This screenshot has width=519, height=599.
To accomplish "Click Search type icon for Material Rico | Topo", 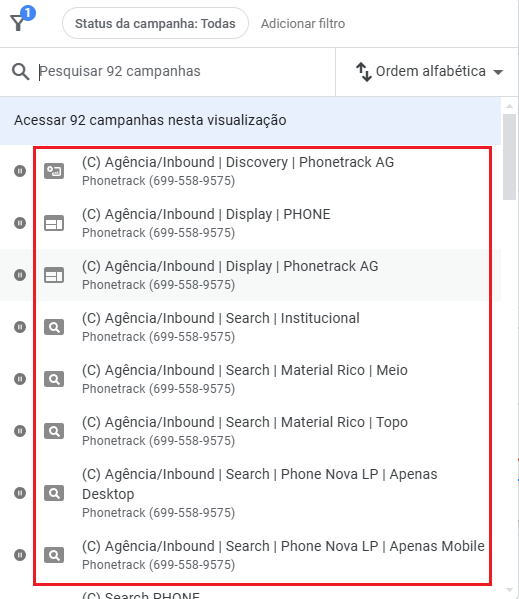I will pos(54,431).
